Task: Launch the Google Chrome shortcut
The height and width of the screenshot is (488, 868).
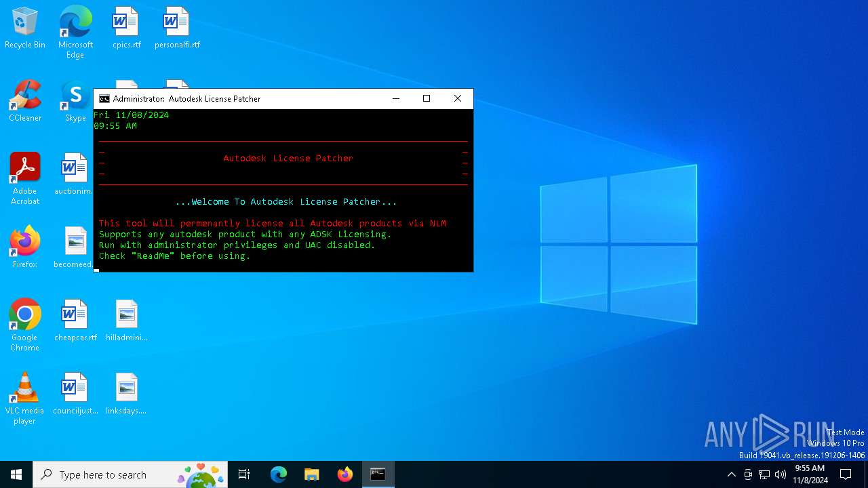Action: click(x=25, y=325)
